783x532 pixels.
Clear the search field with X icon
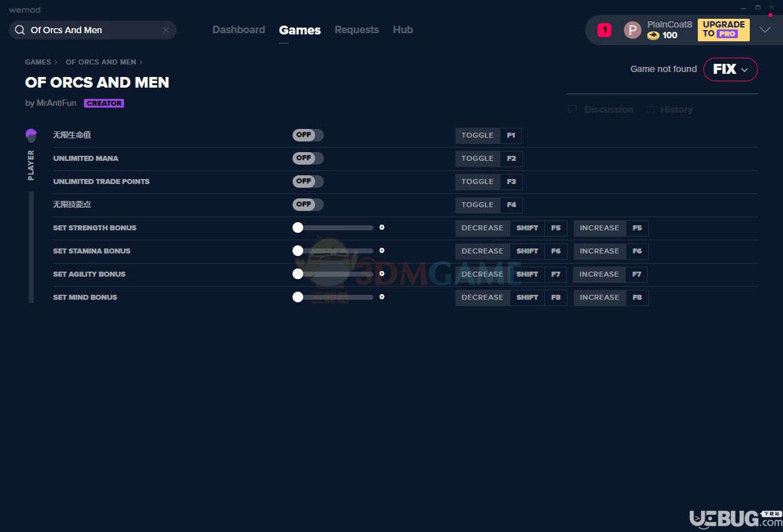166,30
